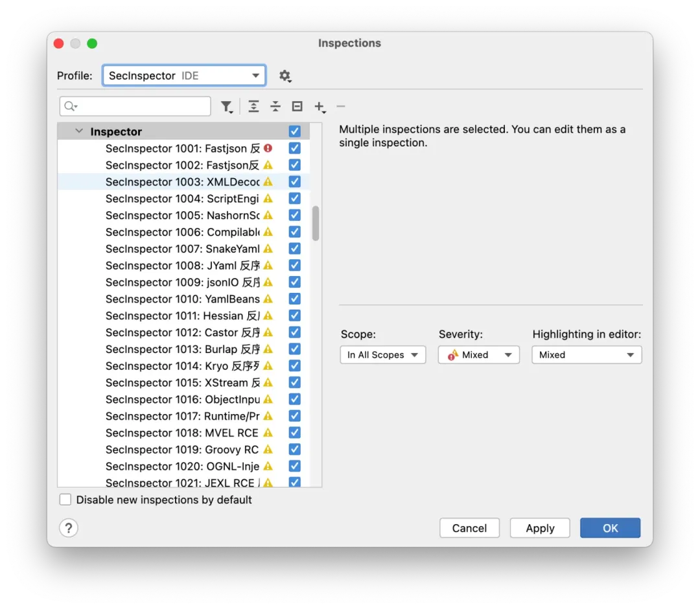Screen dimensions: 700x609
Task: Click the warning icon on SecInspector 1002
Action: [x=268, y=165]
